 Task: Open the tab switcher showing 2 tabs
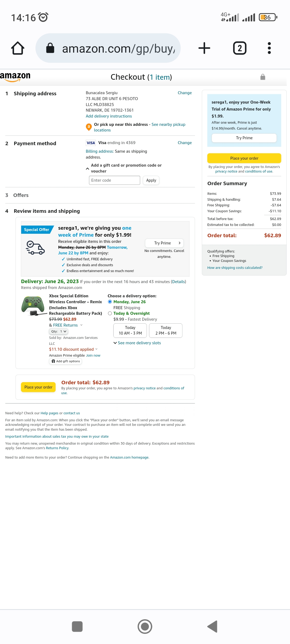pos(240,48)
